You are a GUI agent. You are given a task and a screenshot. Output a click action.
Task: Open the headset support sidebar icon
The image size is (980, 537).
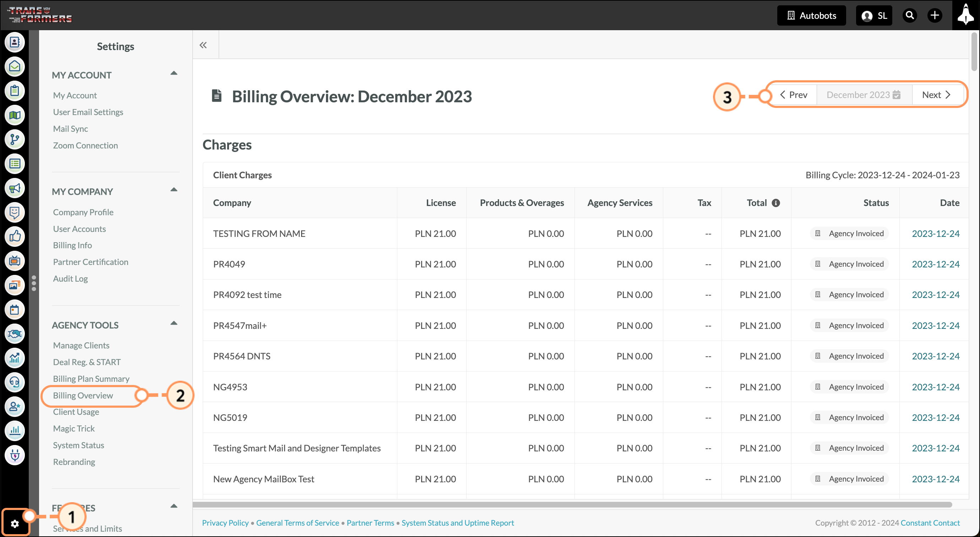click(15, 382)
